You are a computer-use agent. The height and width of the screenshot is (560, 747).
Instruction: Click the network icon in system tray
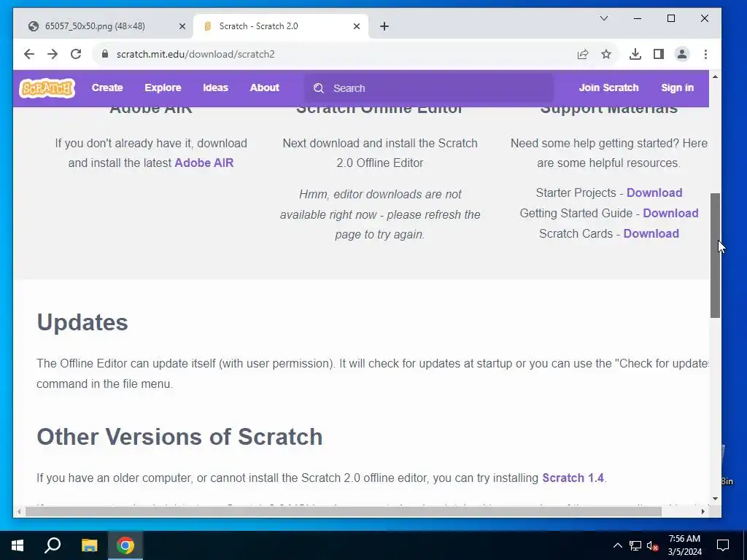point(635,545)
